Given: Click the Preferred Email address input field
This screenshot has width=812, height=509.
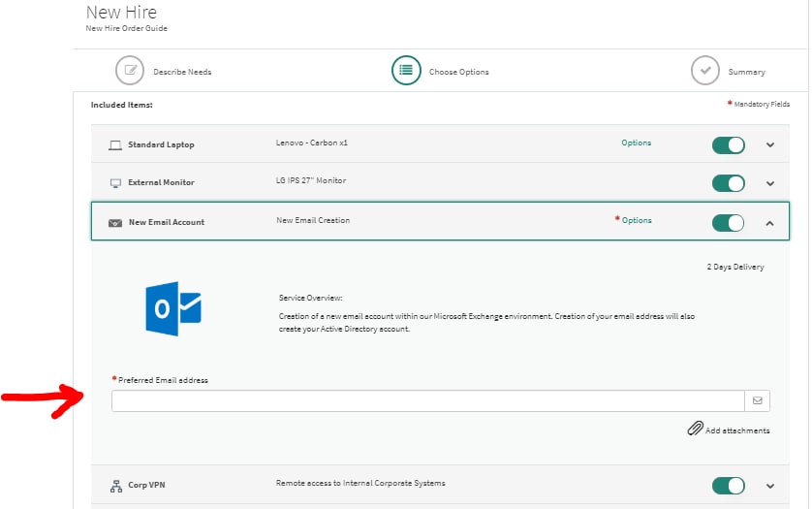Looking at the screenshot, I should click(426, 400).
